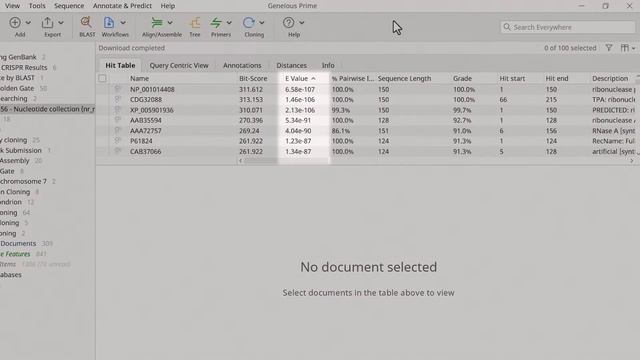Select the NP_001014408 hit row
The height and width of the screenshot is (360, 640).
tap(367, 89)
